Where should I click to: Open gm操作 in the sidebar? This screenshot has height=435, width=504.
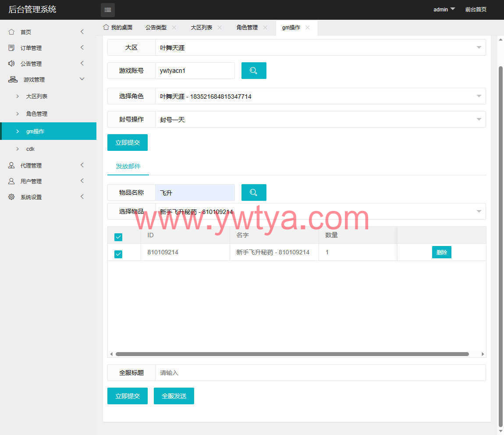tap(48, 131)
